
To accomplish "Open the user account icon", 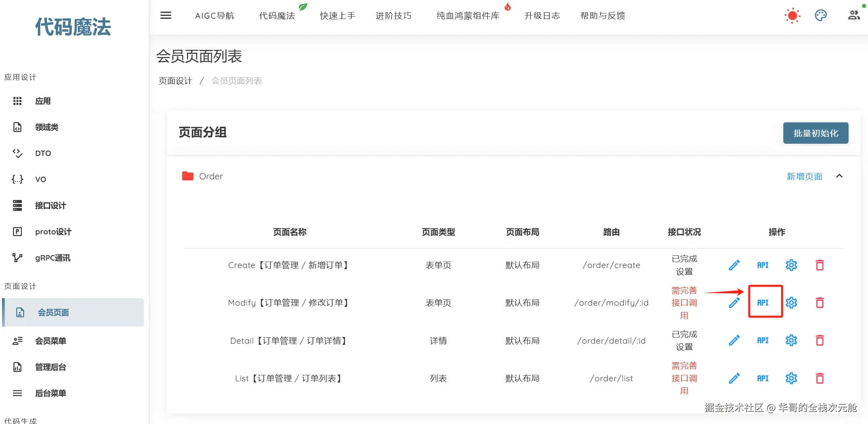I will coord(854,15).
